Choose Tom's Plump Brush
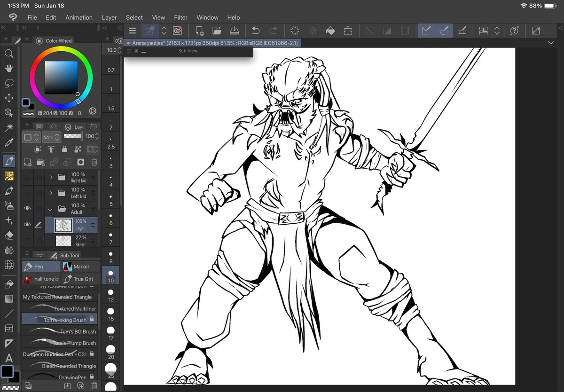564x392 pixels. click(x=59, y=343)
